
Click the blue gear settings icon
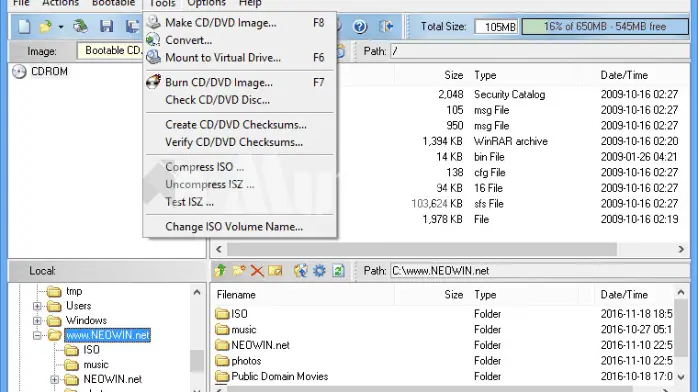tap(319, 271)
